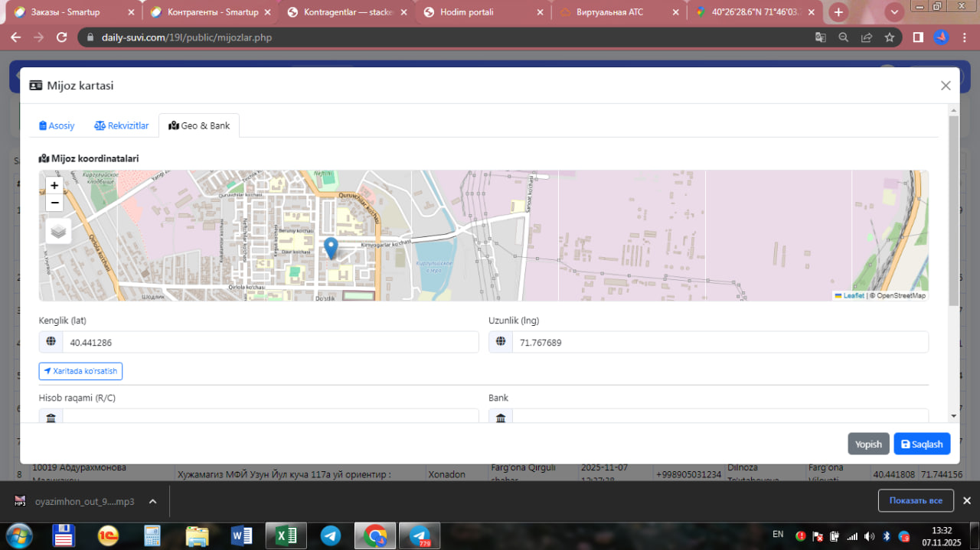The height and width of the screenshot is (550, 980).
Task: Click the browser back arrow
Action: [15, 37]
